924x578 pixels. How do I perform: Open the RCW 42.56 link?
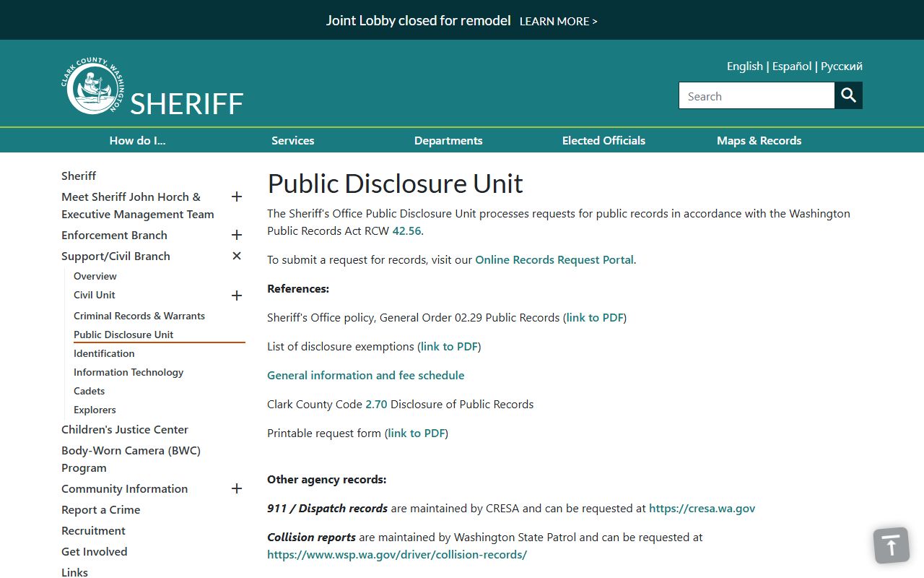pyautogui.click(x=406, y=230)
